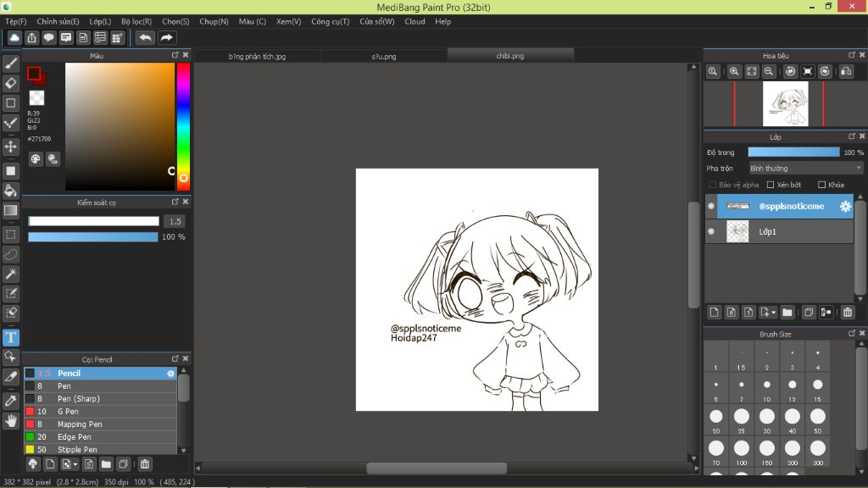Image resolution: width=868 pixels, height=488 pixels.
Task: Select the Magic Wand tool
Action: (x=10, y=274)
